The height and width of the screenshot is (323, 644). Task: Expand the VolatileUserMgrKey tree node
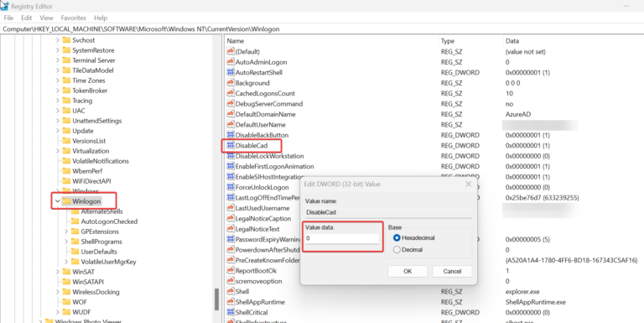[66, 262]
